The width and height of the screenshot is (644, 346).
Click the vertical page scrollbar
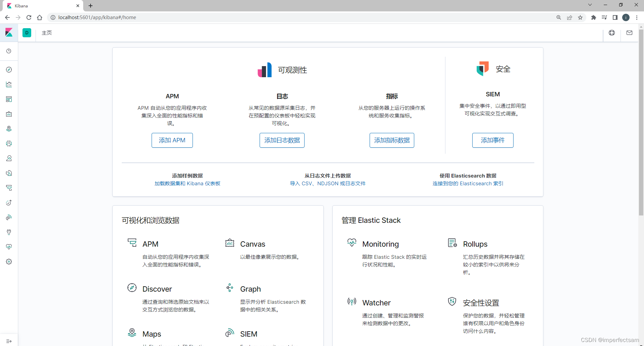pos(641,122)
